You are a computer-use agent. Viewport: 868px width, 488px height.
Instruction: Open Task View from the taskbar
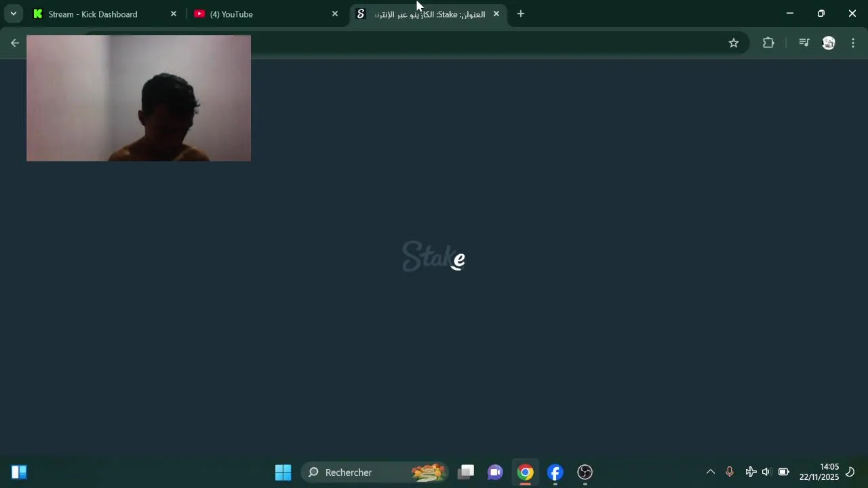click(x=466, y=472)
